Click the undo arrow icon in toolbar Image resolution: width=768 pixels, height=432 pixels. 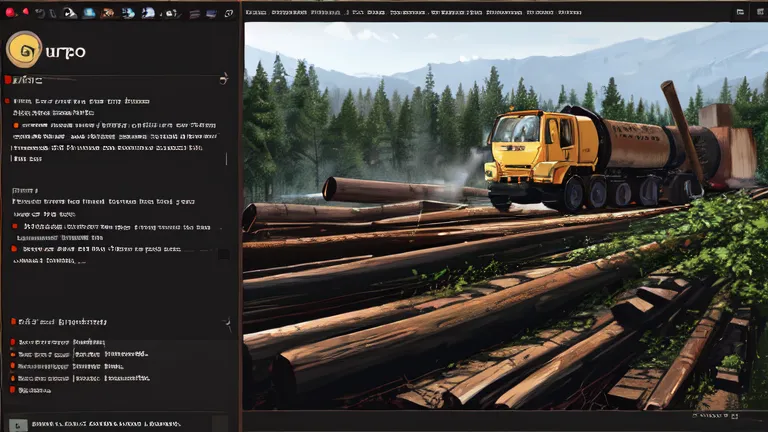coord(40,13)
